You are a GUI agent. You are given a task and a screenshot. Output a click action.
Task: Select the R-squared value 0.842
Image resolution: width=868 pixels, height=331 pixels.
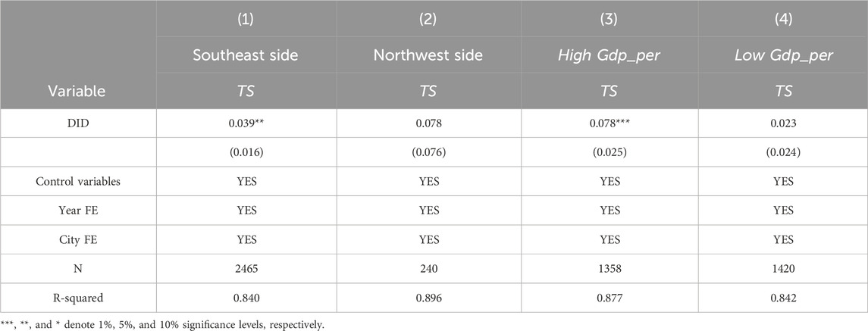pos(783,298)
